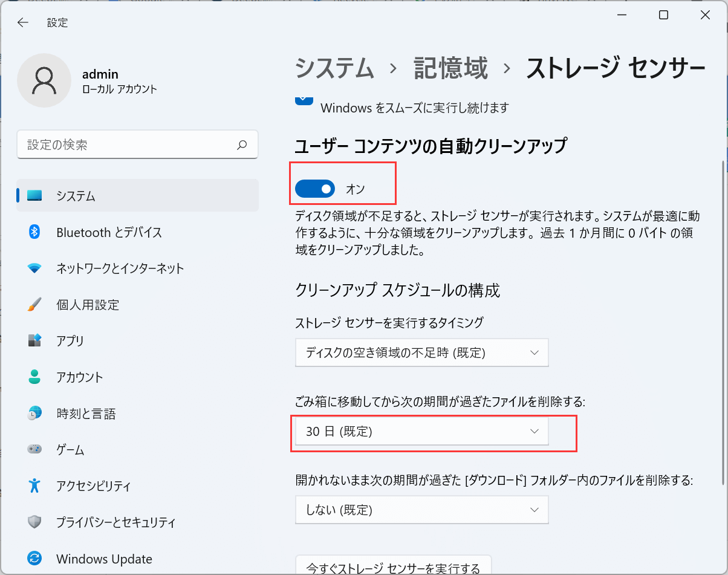Click the プライバシーとセキュリティ shield icon

click(34, 522)
